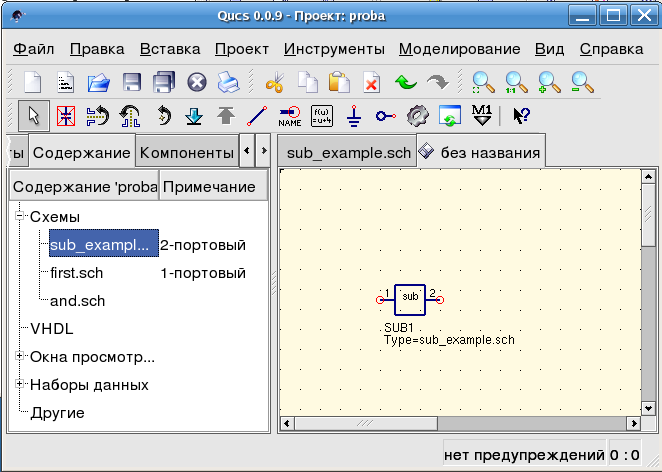The height and width of the screenshot is (472, 662).
Task: Expand the Окна просмотр... node
Action: pyautogui.click(x=19, y=356)
